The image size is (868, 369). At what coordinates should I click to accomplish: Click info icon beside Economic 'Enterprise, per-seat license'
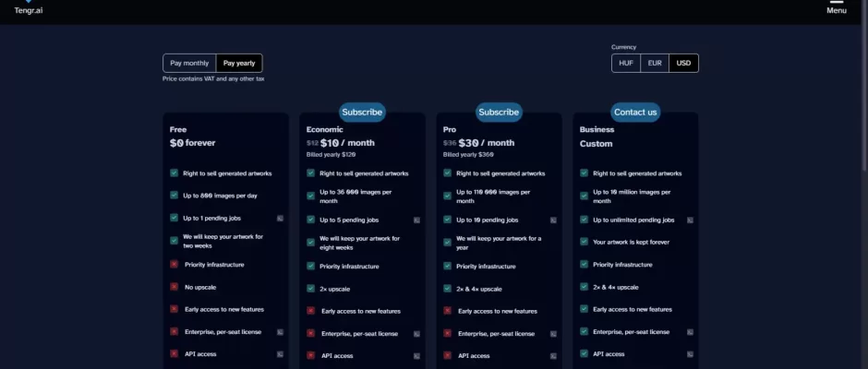click(416, 334)
